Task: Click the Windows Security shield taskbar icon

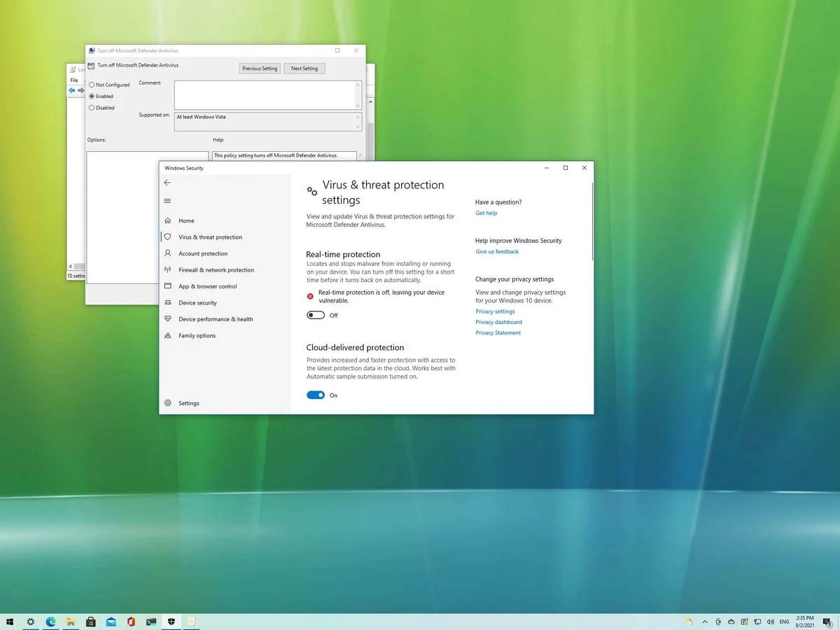Action: tap(171, 622)
